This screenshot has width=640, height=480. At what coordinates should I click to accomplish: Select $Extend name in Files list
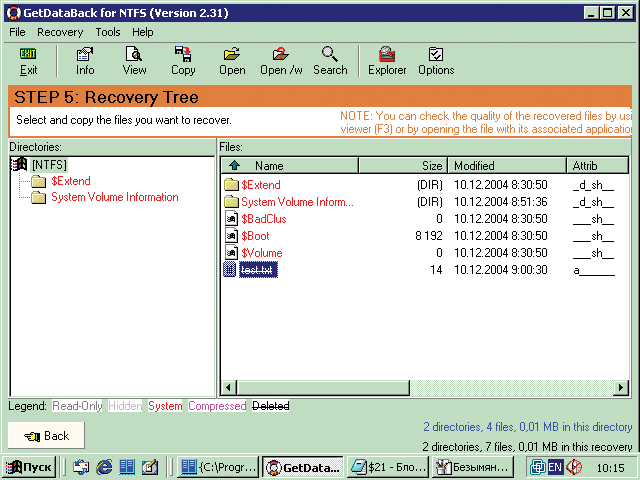261,185
